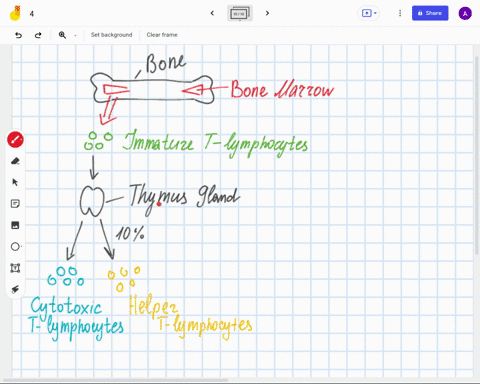Select the red Pen drawing tool
The image size is (480, 384).
(x=15, y=139)
